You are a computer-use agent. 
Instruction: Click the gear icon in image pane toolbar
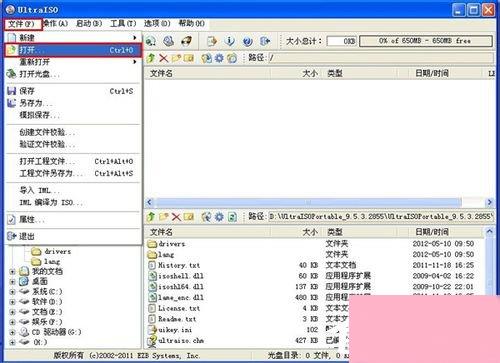point(219,58)
